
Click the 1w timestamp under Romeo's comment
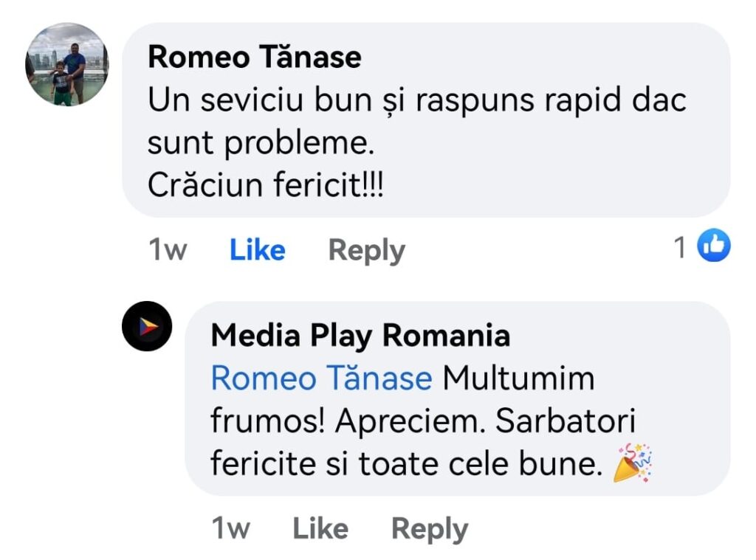pyautogui.click(x=168, y=250)
